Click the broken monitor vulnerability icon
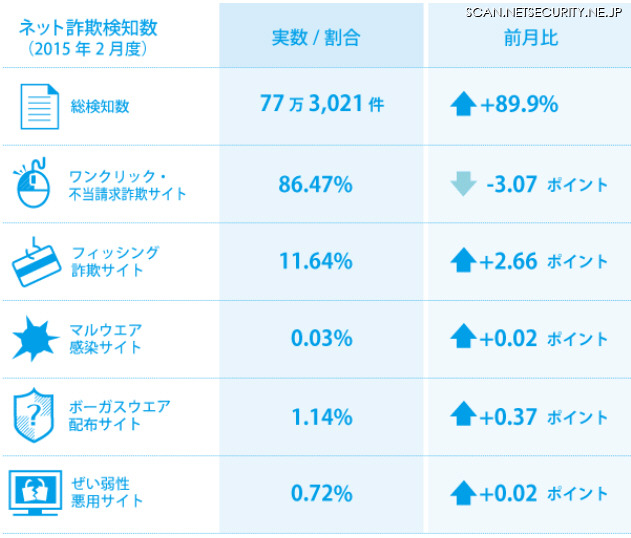 35,492
